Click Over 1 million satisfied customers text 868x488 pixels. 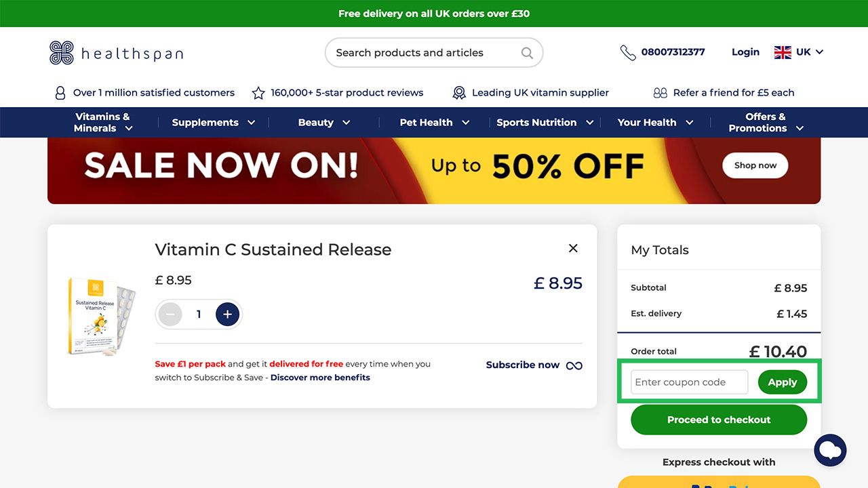(154, 93)
